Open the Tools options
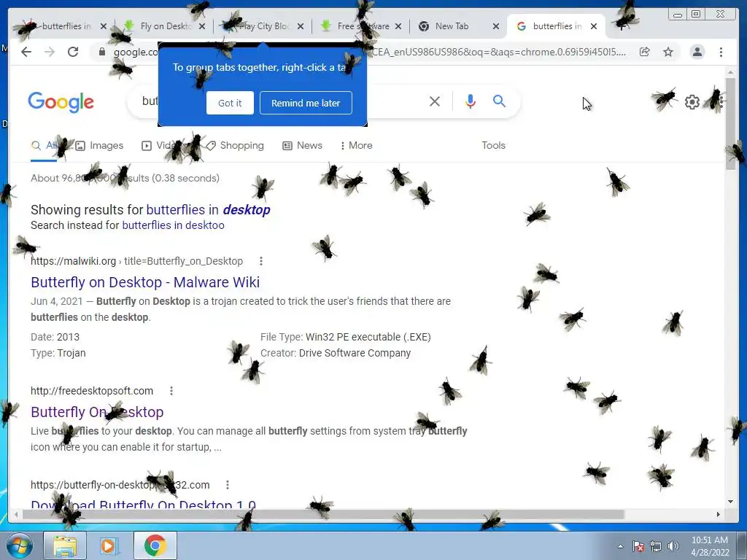The width and height of the screenshot is (747, 560). tap(494, 145)
